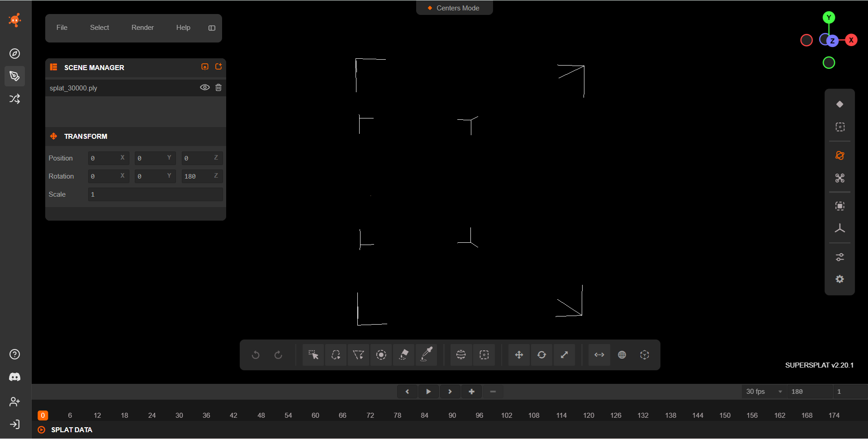
Task: Activate the measure tool
Action: 599,355
